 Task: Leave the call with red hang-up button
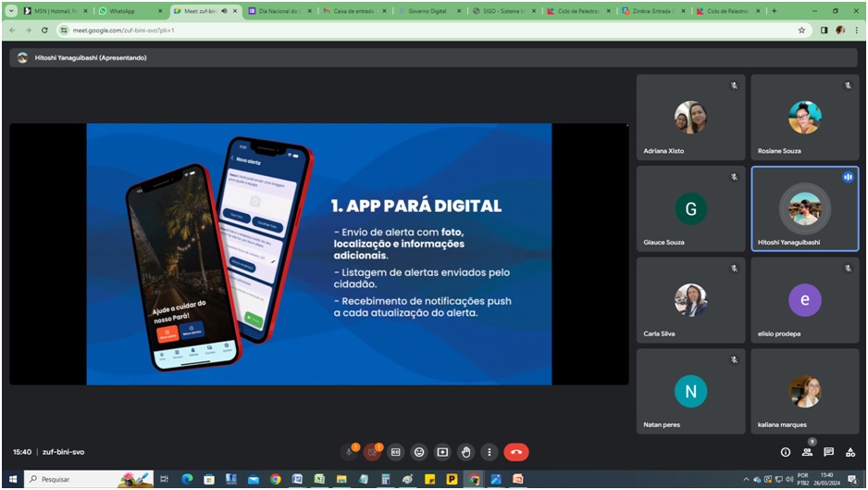point(516,452)
